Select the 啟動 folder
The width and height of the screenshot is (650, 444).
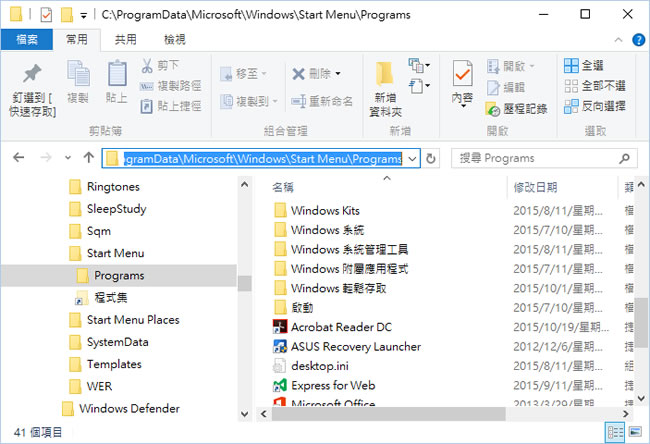(293, 308)
